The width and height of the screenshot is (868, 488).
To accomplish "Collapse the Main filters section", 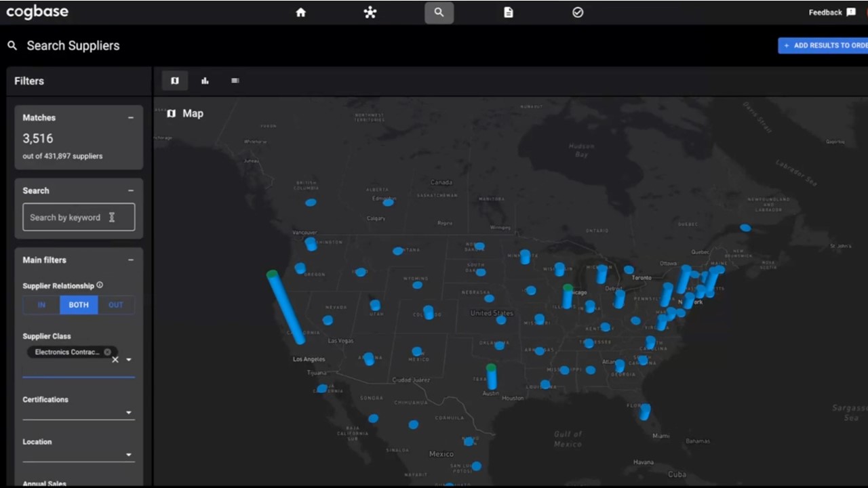I will [x=131, y=260].
